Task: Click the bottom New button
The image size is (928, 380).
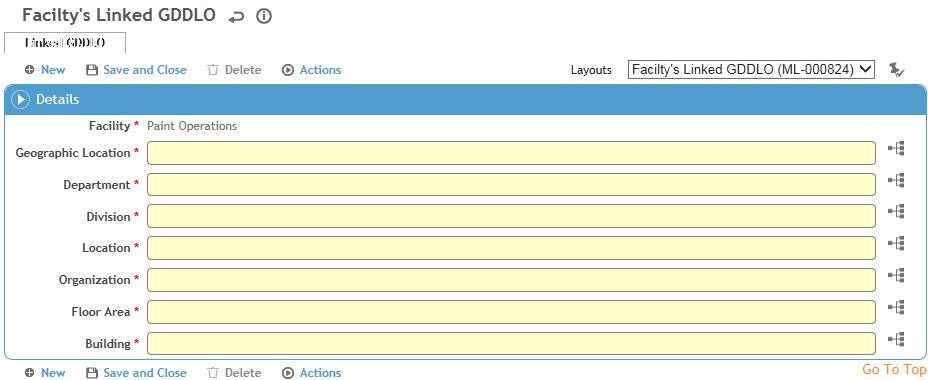Action: pos(53,373)
